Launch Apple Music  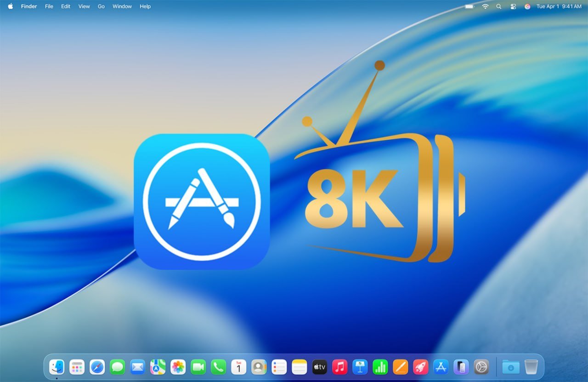(x=339, y=367)
